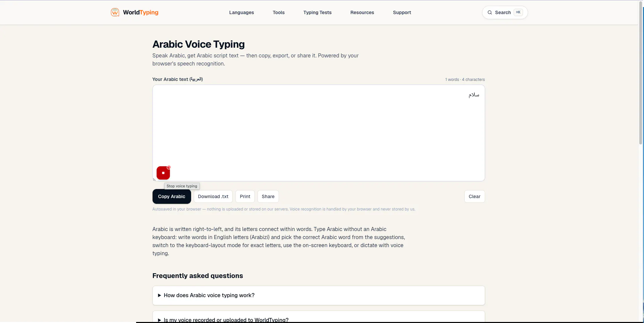Click the textarea resize handle corner
Screen dimensions: 644x323
[154, 180]
